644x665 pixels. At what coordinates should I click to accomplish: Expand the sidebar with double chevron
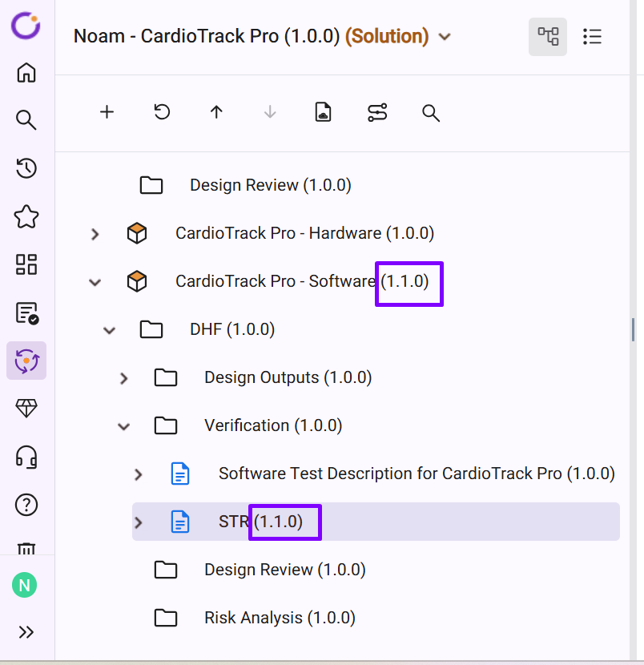click(x=26, y=632)
